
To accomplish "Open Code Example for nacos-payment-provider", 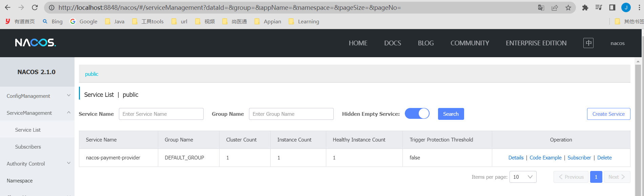I will pos(545,158).
